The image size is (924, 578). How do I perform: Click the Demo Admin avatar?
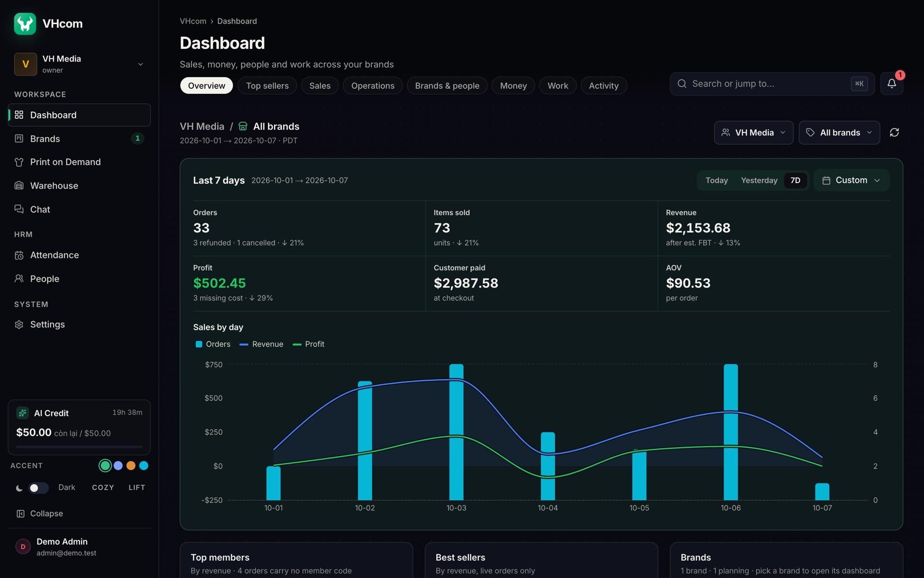23,547
